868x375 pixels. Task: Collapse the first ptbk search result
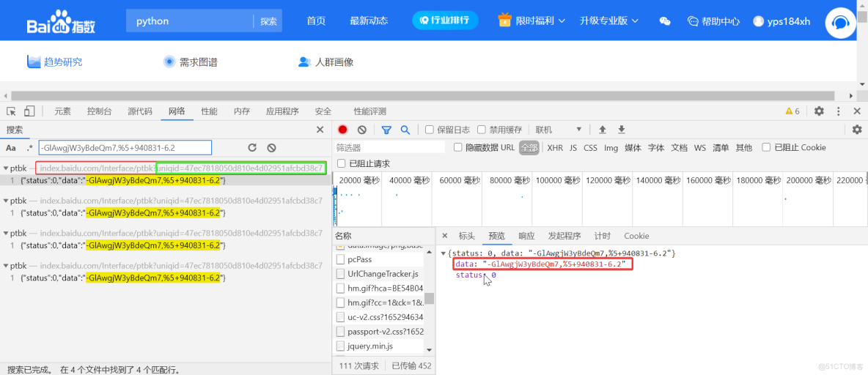tap(6, 168)
